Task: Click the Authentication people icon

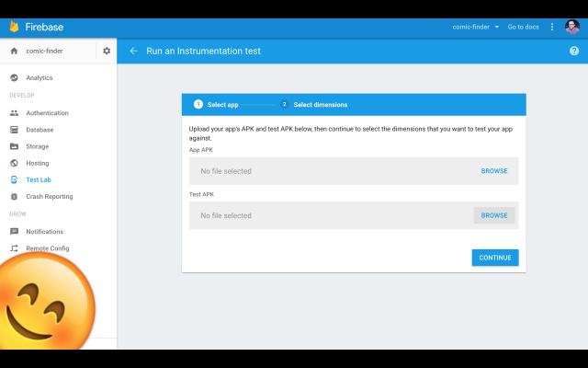Action: 14,112
